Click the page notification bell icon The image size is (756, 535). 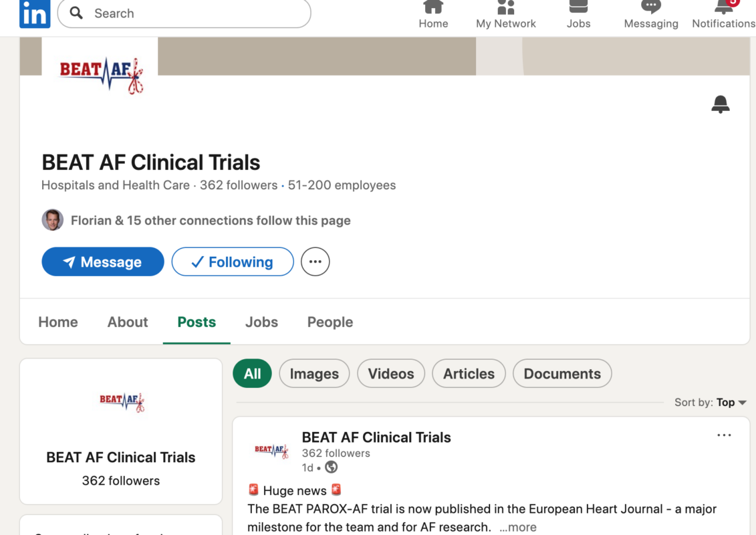pos(720,104)
